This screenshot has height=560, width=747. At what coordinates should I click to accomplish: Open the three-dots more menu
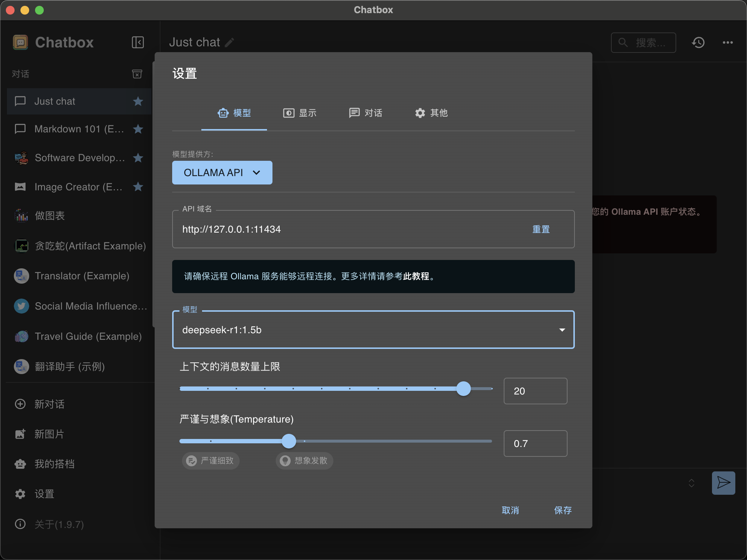point(728,43)
